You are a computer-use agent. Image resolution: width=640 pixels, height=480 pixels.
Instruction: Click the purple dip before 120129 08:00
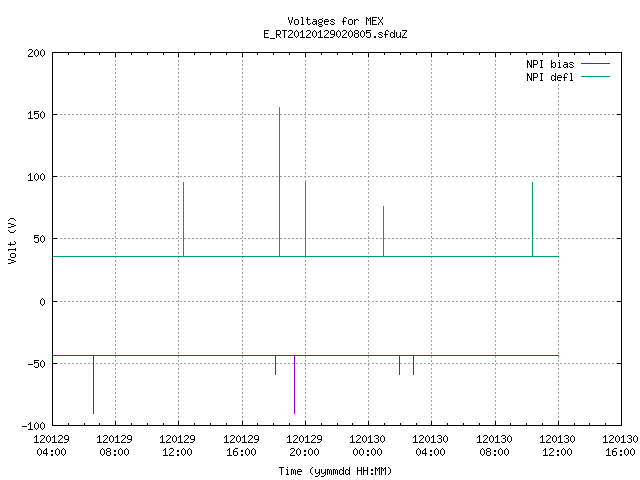(x=93, y=384)
